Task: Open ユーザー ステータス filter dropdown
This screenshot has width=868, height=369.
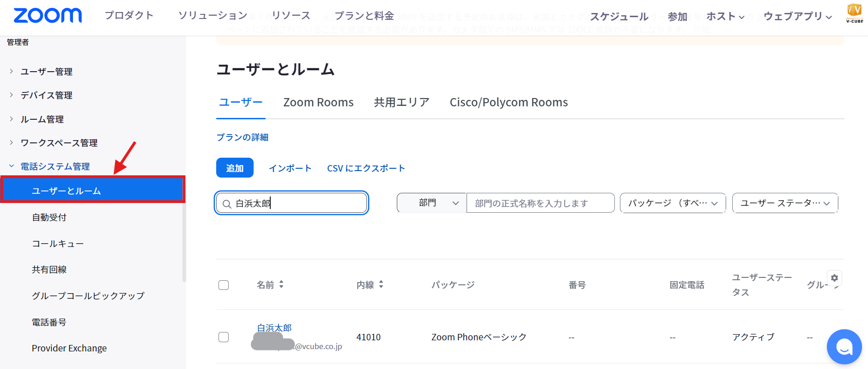Action: coord(785,203)
